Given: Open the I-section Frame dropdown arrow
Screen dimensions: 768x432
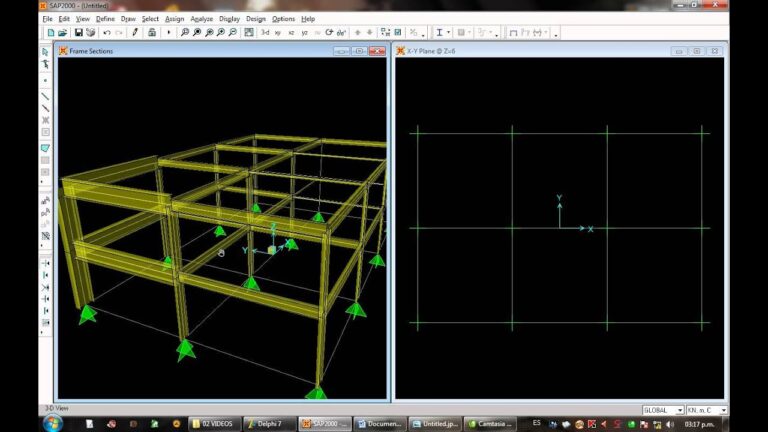Looking at the screenshot, I should (448, 33).
